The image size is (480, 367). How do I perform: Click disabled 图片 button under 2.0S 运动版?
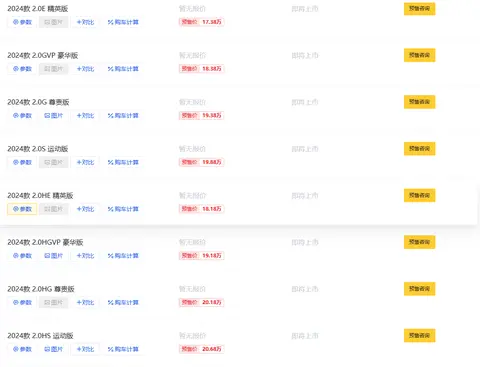[x=53, y=162]
